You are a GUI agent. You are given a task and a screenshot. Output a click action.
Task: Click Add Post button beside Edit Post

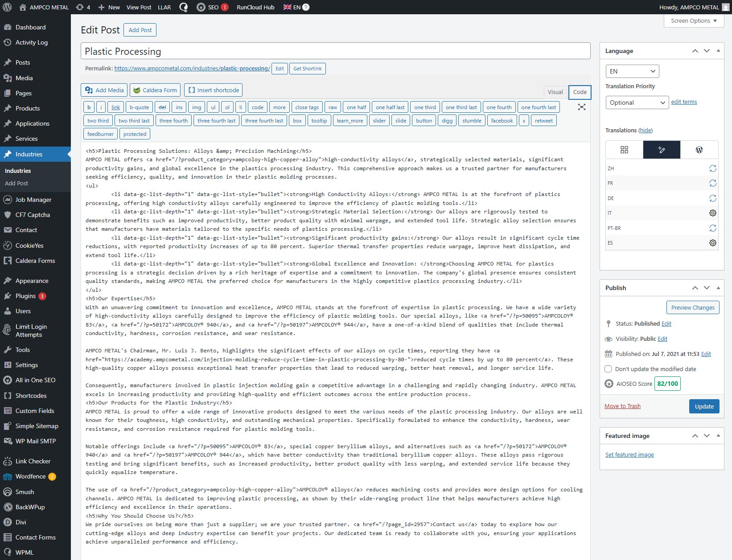tap(140, 30)
